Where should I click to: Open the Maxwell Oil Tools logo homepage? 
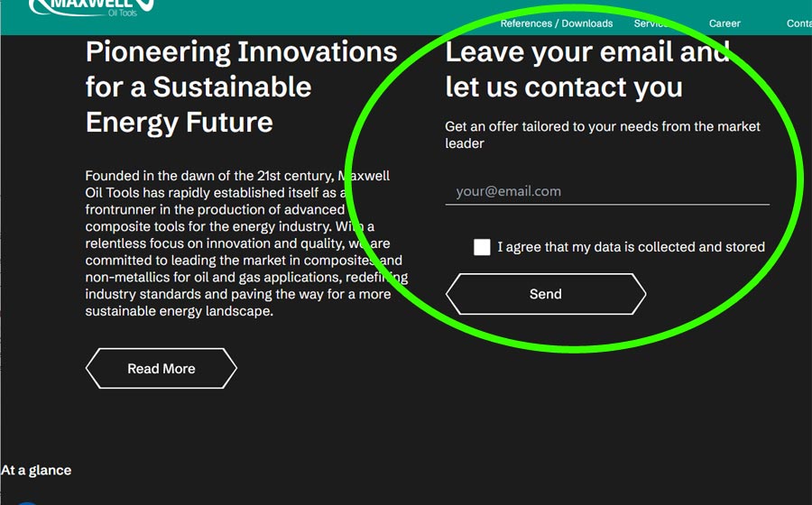(92, 8)
